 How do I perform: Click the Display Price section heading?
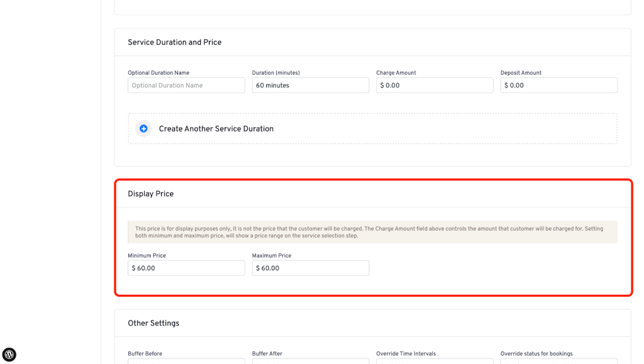(150, 194)
